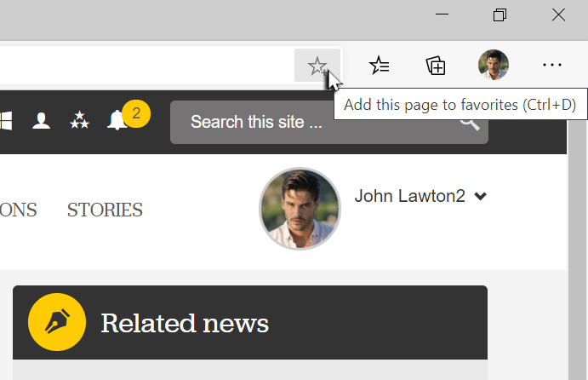Image resolution: width=588 pixels, height=380 pixels.
Task: Click the John Lawton2 username
Action: click(409, 197)
